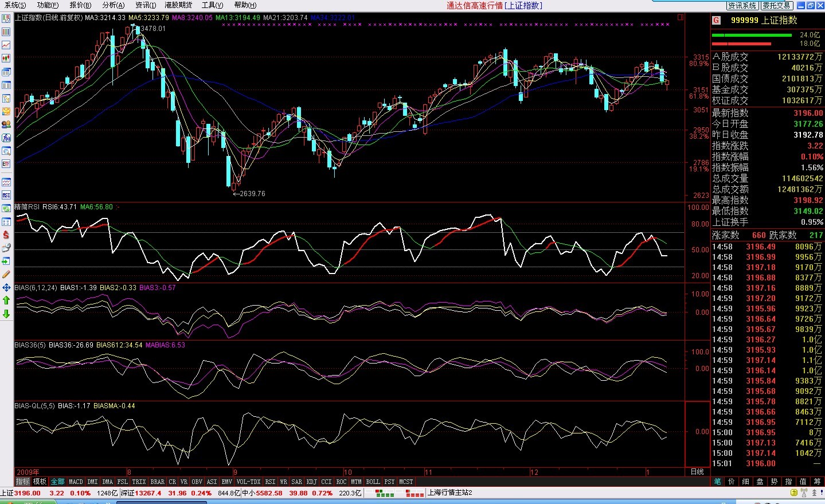Screen dimensions: 825x504
Task: Click the green arrow door sidebar icon
Action: (x=6, y=261)
